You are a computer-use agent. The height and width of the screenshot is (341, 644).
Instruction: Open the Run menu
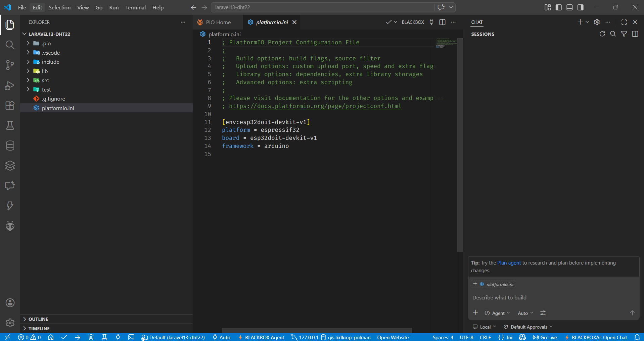point(114,7)
